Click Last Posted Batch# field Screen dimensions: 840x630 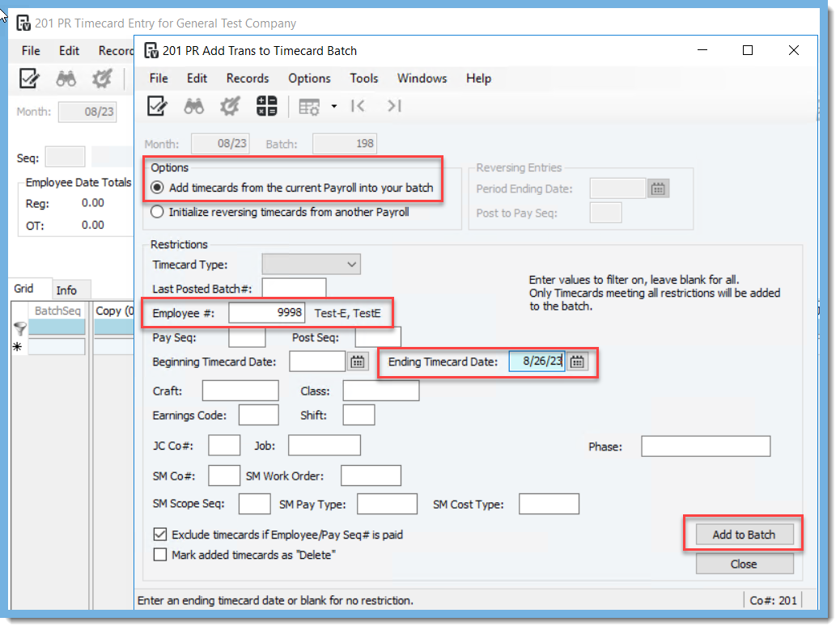pyautogui.click(x=294, y=289)
